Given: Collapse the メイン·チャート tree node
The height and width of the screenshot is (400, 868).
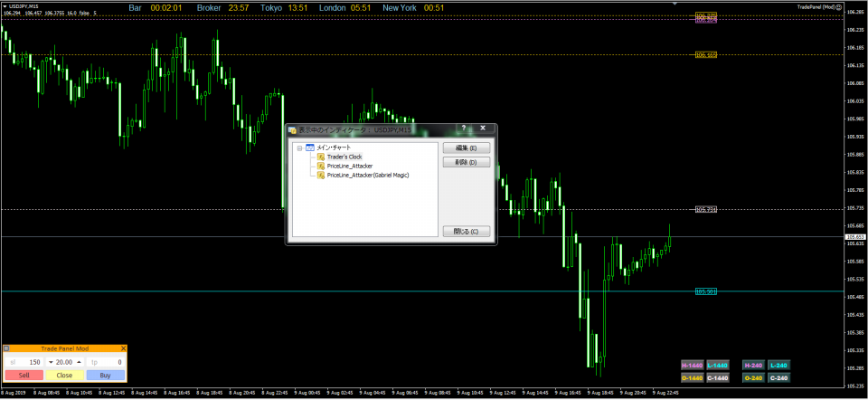Looking at the screenshot, I should [299, 147].
